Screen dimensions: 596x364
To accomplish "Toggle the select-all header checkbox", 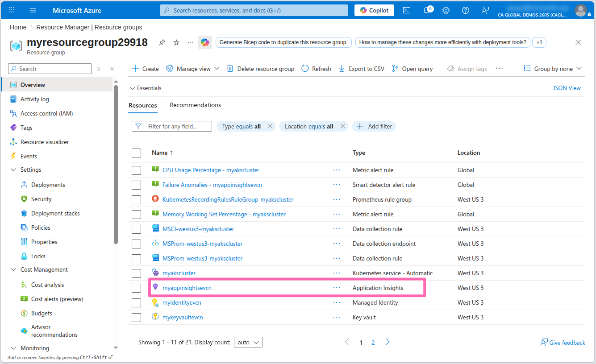I will tap(136, 153).
